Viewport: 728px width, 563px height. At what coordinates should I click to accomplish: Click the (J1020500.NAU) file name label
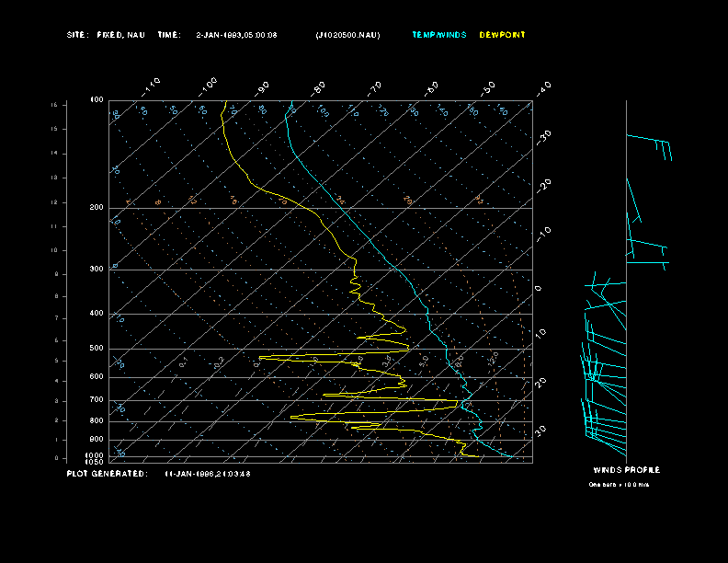coord(347,35)
